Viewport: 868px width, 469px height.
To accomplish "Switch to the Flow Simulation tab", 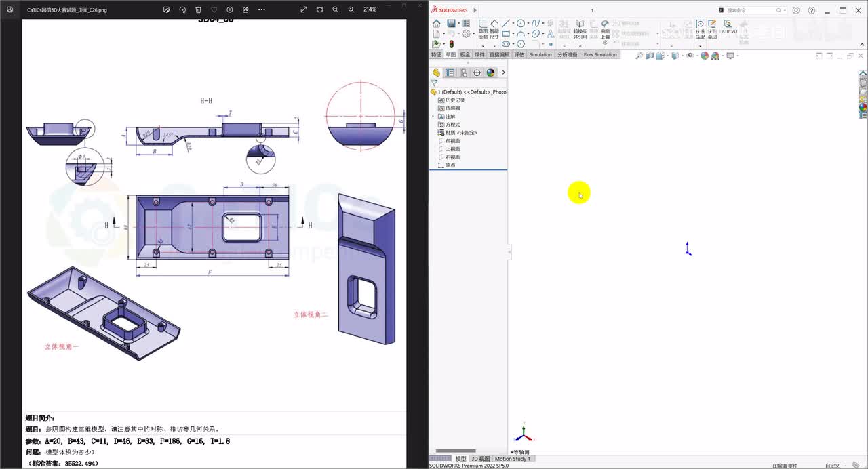I will tap(600, 54).
